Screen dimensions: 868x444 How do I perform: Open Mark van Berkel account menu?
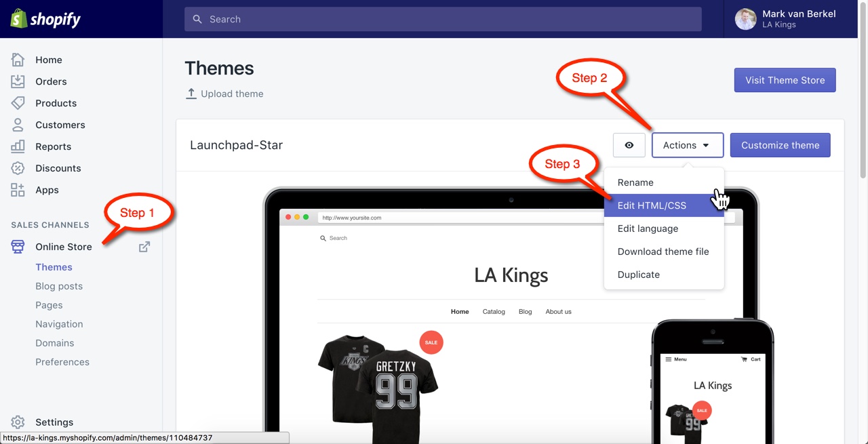click(x=787, y=19)
